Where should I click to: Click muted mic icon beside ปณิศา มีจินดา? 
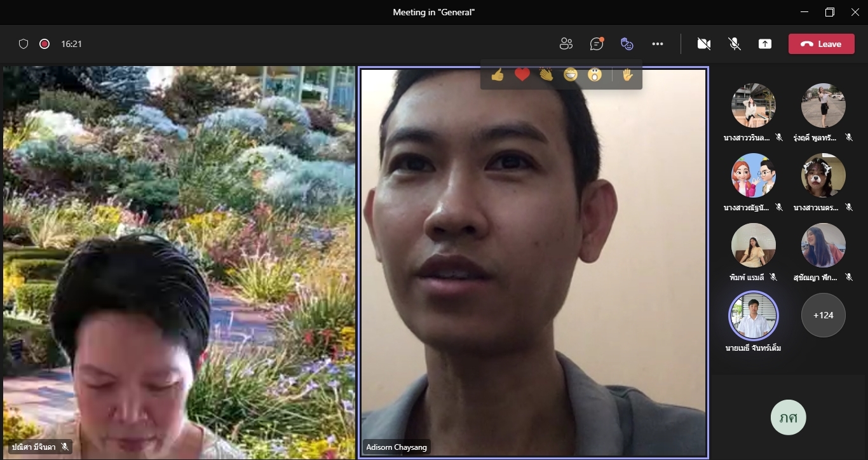pos(65,447)
